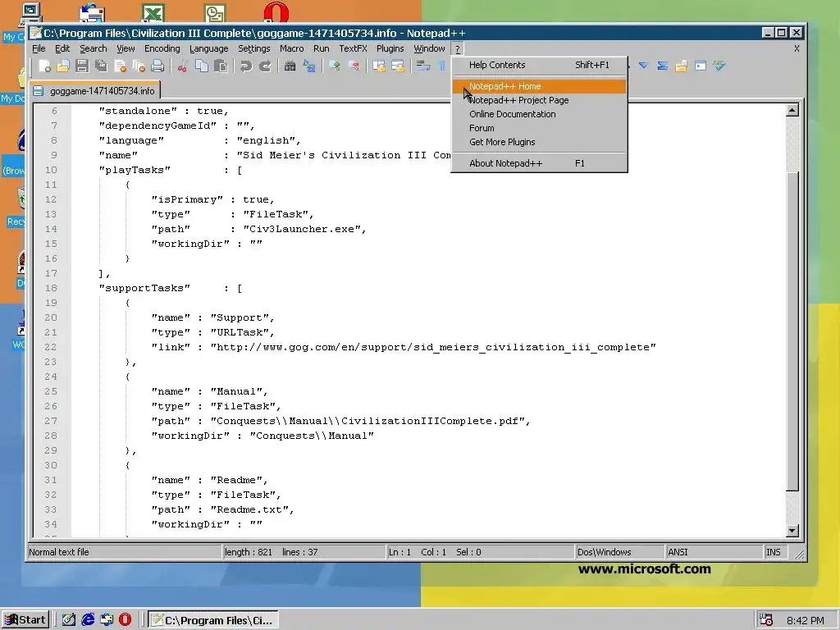
Task: Close the open ? help menu
Action: [458, 48]
